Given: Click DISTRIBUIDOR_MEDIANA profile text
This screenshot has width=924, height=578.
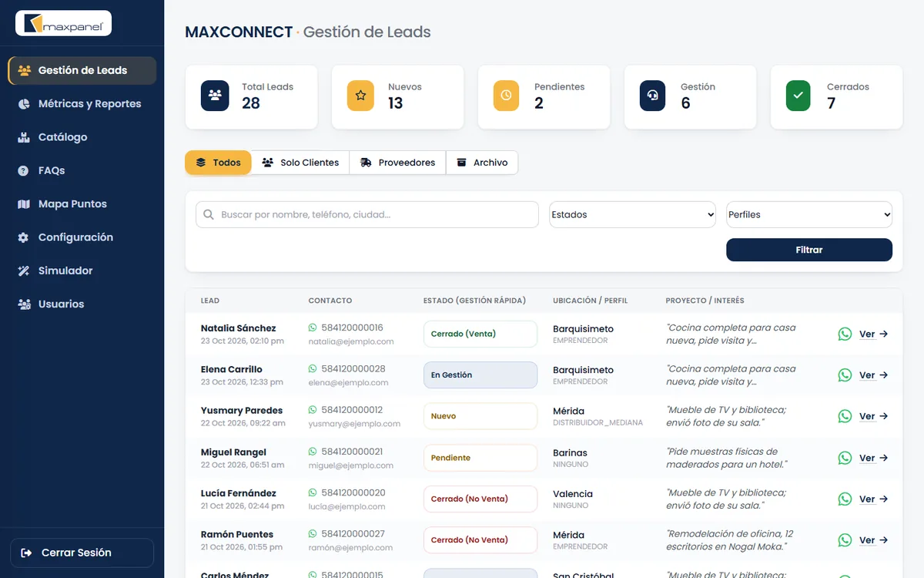Looking at the screenshot, I should click(598, 423).
